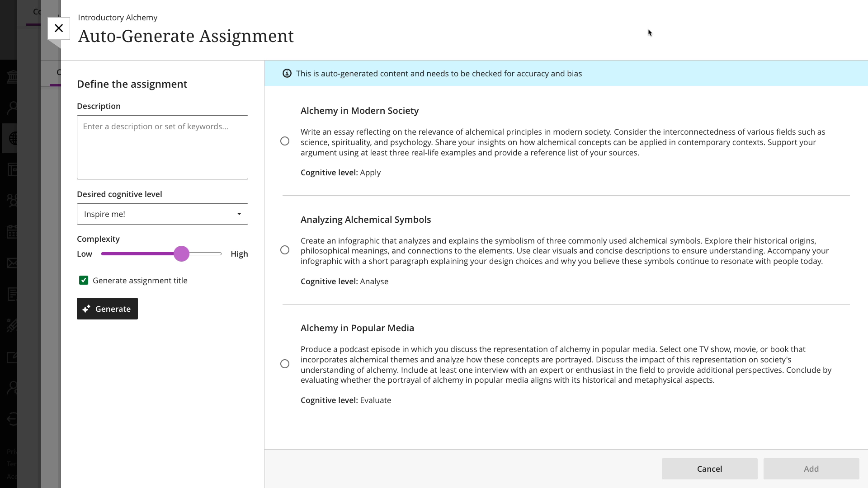
Task: Expand the Inspire me! selection menu
Action: (162, 214)
